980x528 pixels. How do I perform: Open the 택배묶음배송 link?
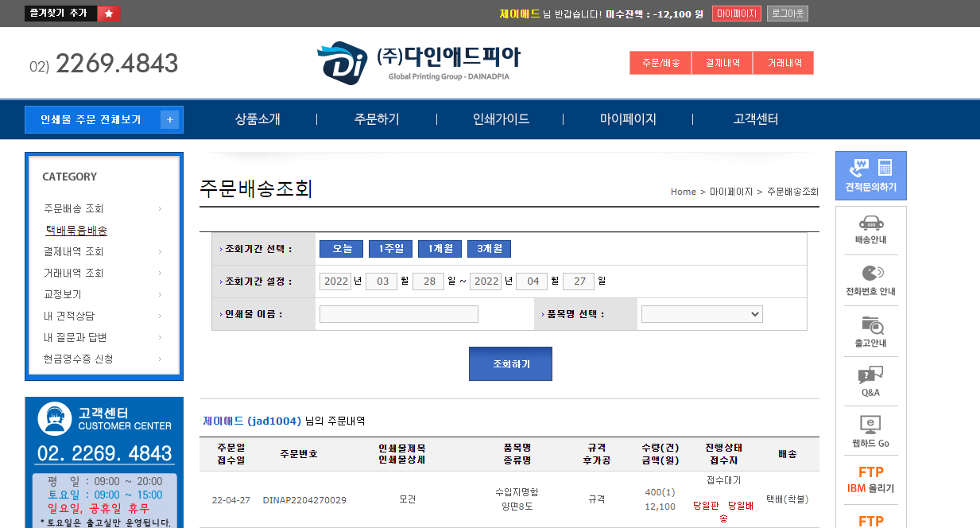coord(76,231)
